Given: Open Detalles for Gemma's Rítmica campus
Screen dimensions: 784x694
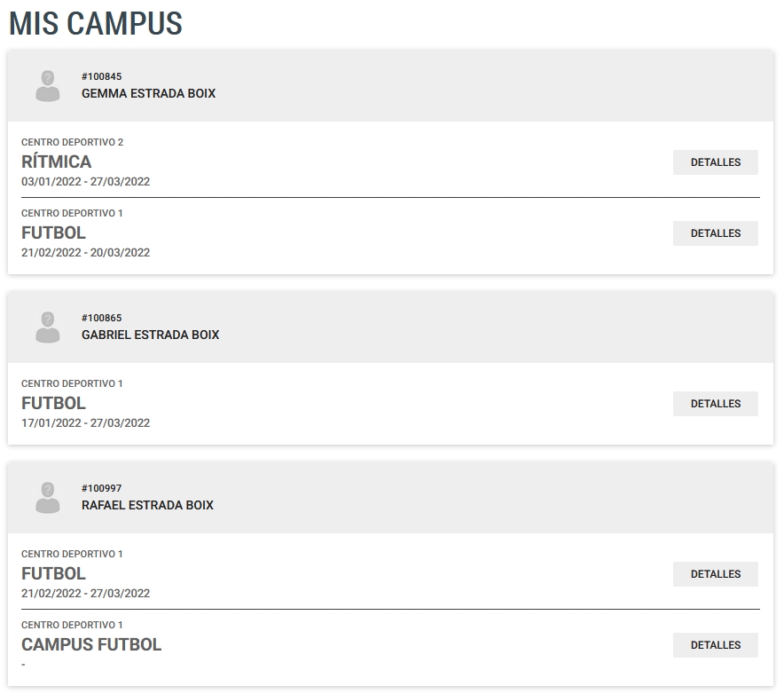Looking at the screenshot, I should pyautogui.click(x=715, y=162).
